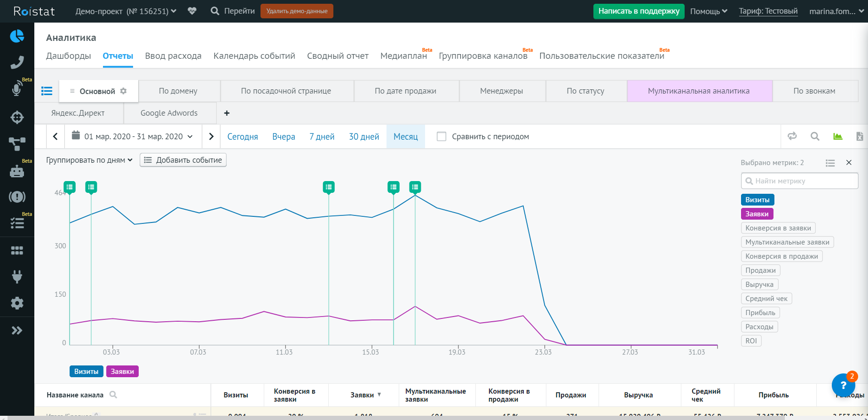Viewport: 868px width, 420px height.
Task: Open the Демо-проект project dropdown
Action: (126, 11)
